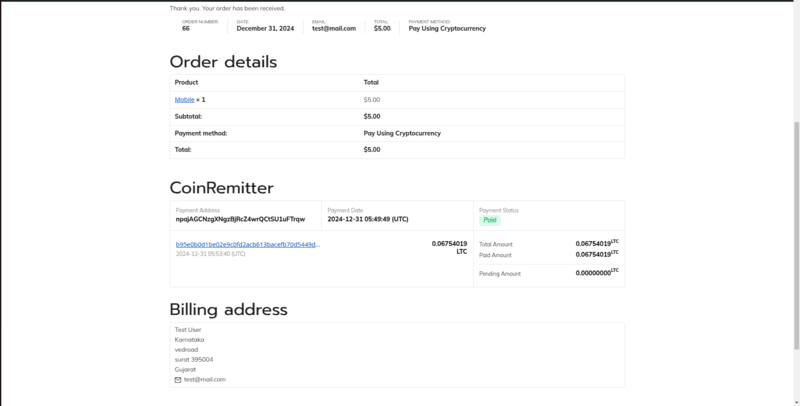Click the Subtotal row amount $5.00
The image size is (800, 406).
pos(372,116)
